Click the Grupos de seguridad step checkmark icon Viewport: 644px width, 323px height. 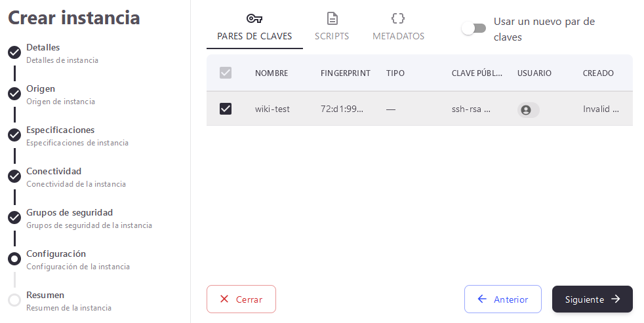point(14,218)
